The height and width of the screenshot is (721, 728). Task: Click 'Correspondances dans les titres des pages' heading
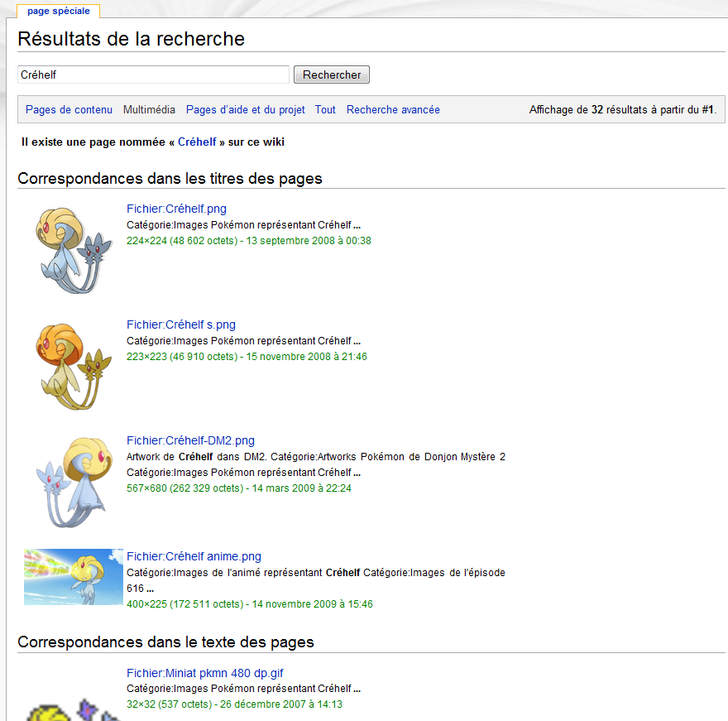coord(170,179)
